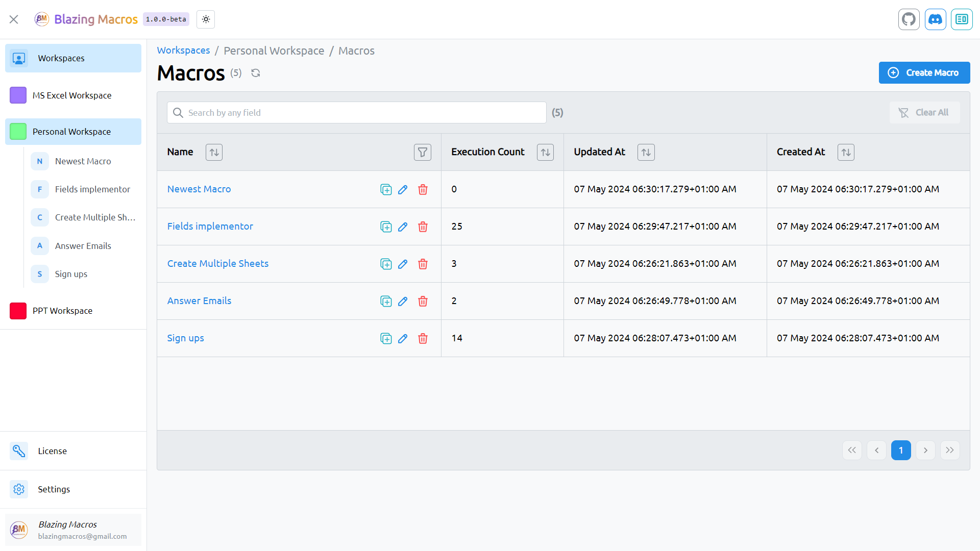The height and width of the screenshot is (551, 980).
Task: Focus the Search by any field box
Action: click(357, 112)
